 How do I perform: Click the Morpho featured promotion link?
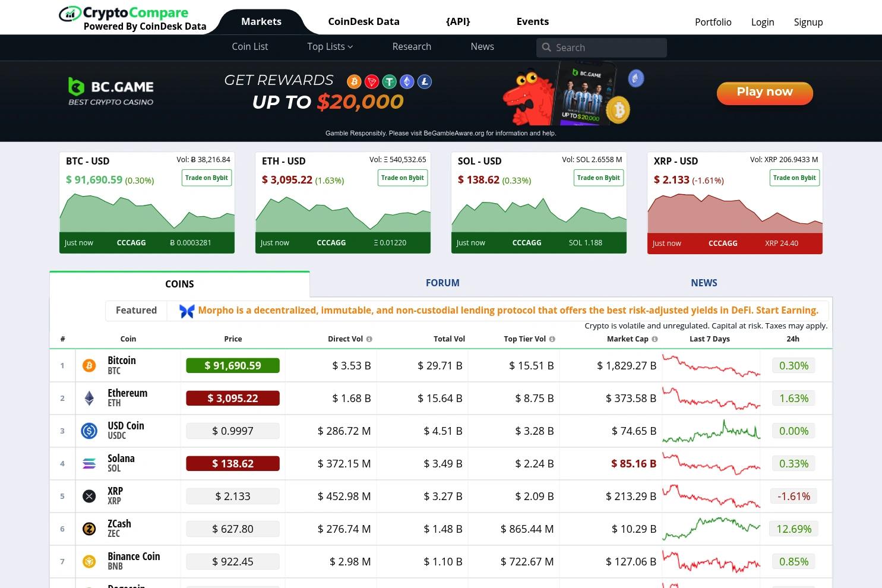pyautogui.click(x=508, y=311)
